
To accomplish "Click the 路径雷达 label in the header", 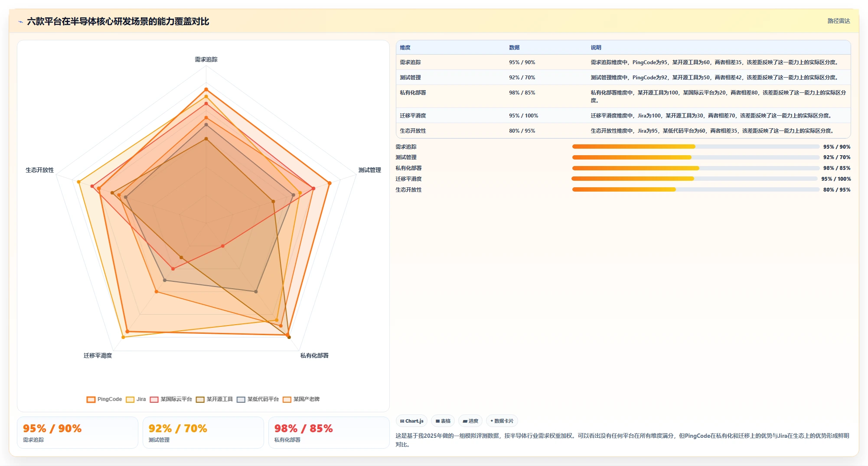I will click(x=839, y=21).
